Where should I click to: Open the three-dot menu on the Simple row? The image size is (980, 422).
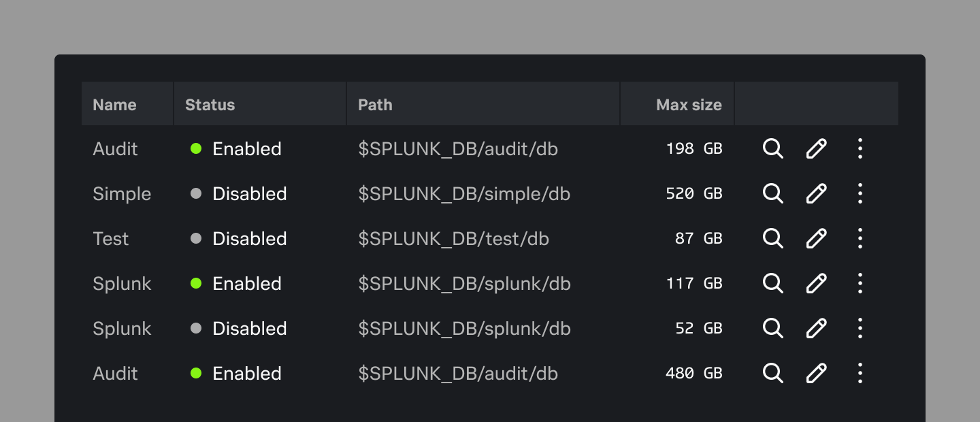[860, 193]
